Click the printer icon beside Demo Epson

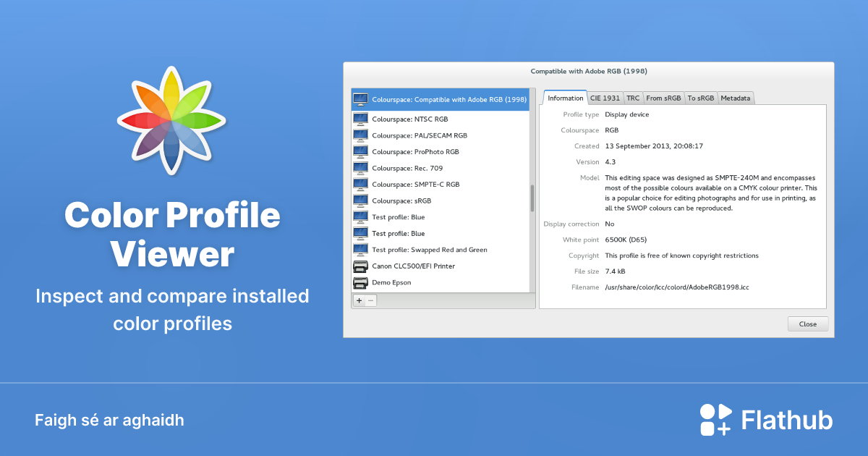point(360,282)
